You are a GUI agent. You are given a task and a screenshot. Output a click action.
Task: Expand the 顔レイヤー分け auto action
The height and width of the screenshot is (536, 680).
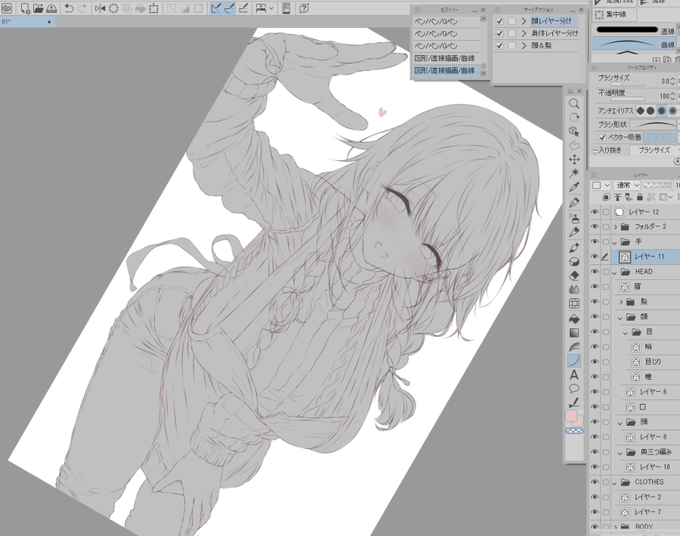(x=524, y=21)
